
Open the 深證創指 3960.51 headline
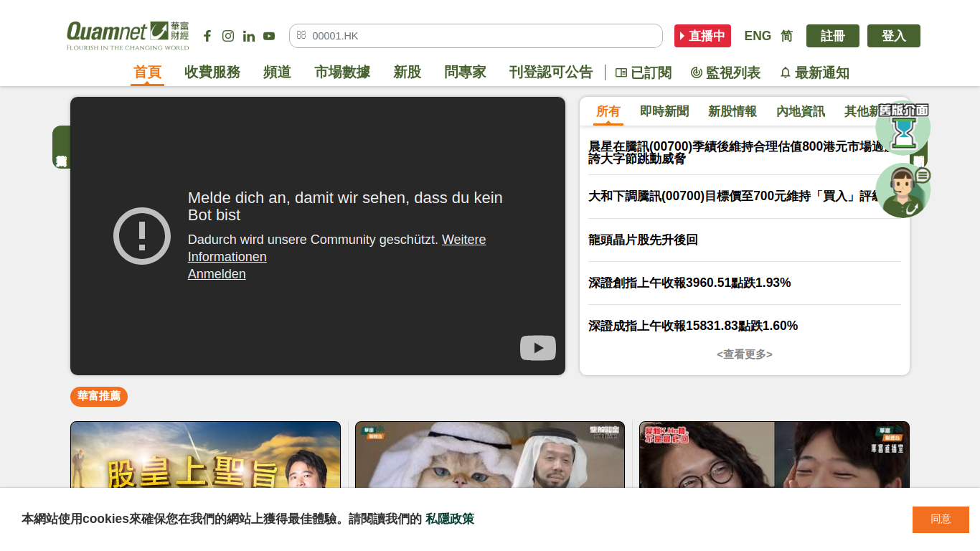(689, 283)
